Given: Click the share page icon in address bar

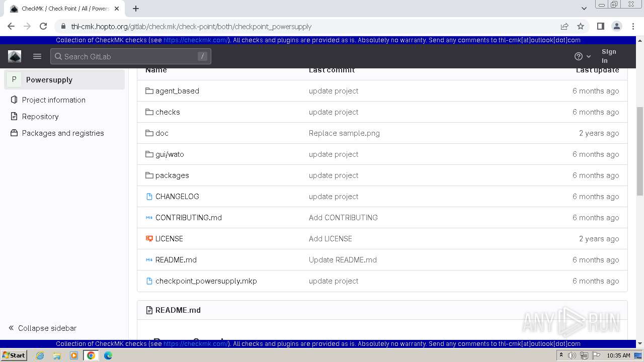Looking at the screenshot, I should pos(565,26).
